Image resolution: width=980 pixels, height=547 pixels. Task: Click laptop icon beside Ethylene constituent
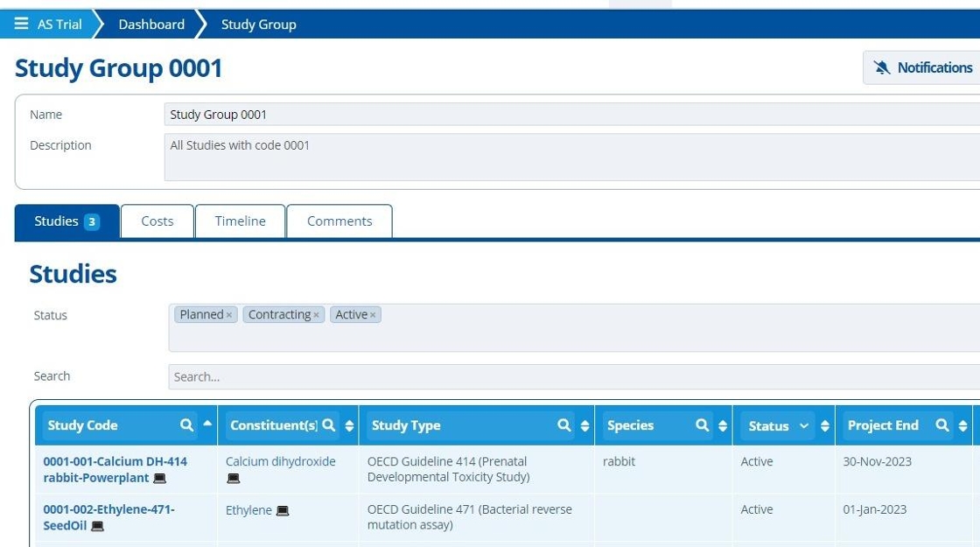(x=283, y=511)
